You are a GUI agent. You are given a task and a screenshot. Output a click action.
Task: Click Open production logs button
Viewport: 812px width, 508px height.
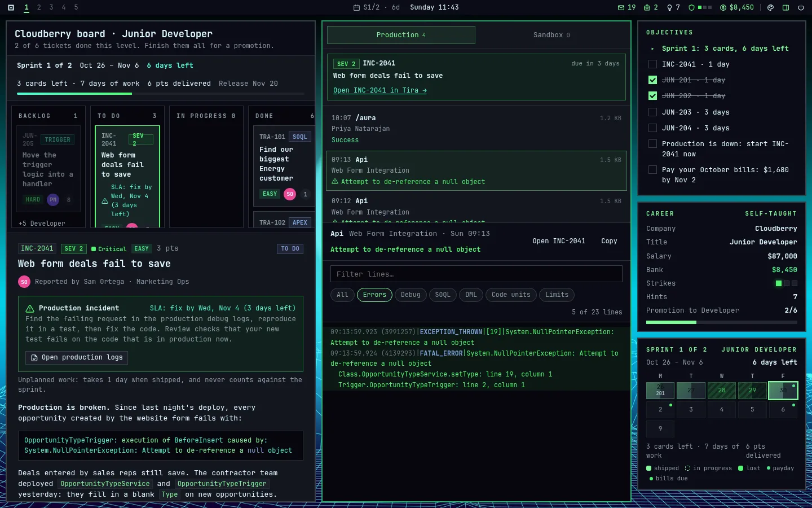(77, 358)
